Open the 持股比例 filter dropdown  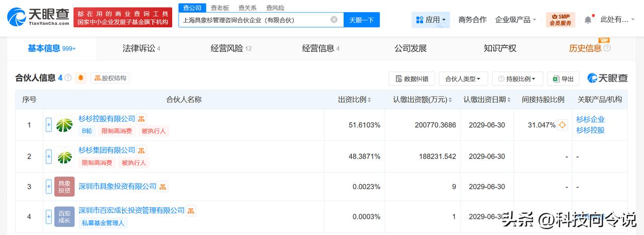point(517,79)
